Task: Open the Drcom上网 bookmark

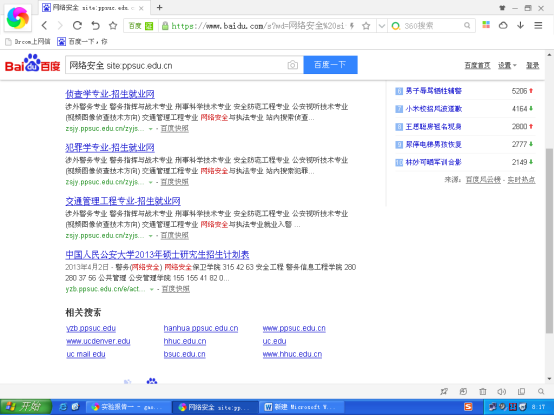Action: point(28,42)
